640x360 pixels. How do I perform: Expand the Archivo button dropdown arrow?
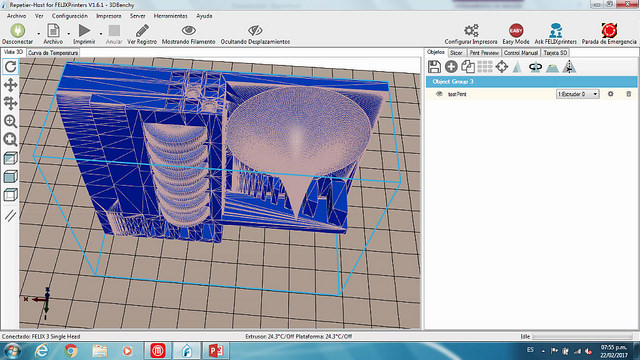point(69,34)
